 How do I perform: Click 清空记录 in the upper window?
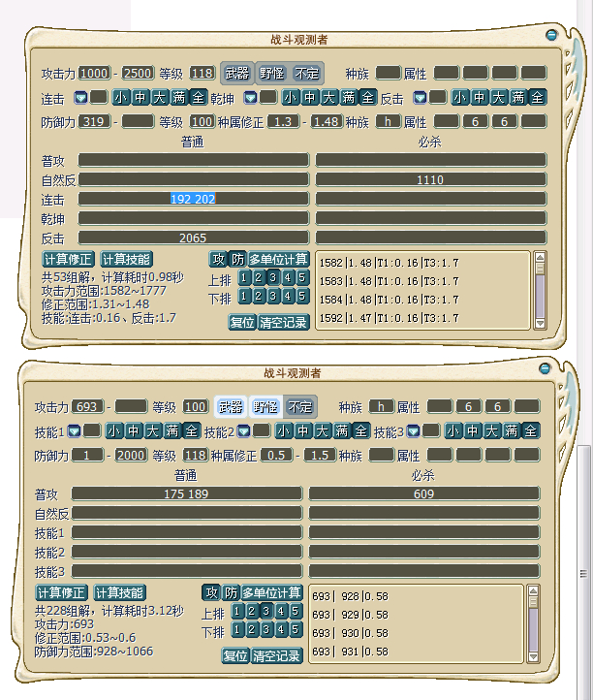pyautogui.click(x=283, y=322)
